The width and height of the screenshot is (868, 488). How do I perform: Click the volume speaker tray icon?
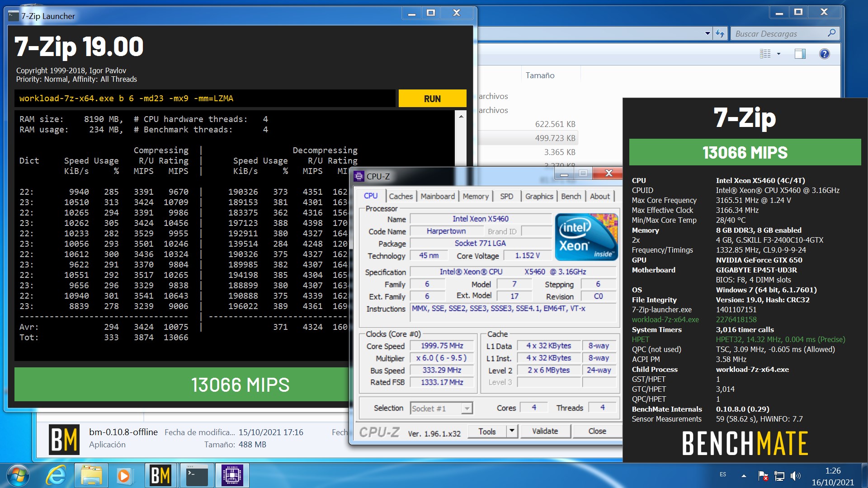pos(795,476)
